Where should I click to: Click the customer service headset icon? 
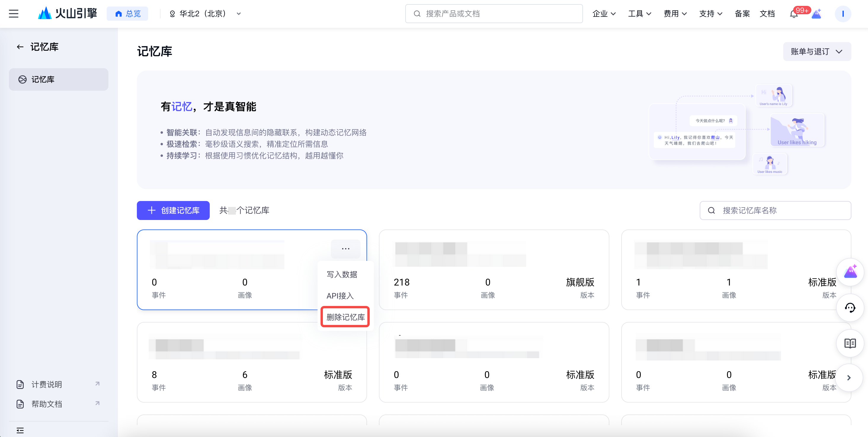850,307
